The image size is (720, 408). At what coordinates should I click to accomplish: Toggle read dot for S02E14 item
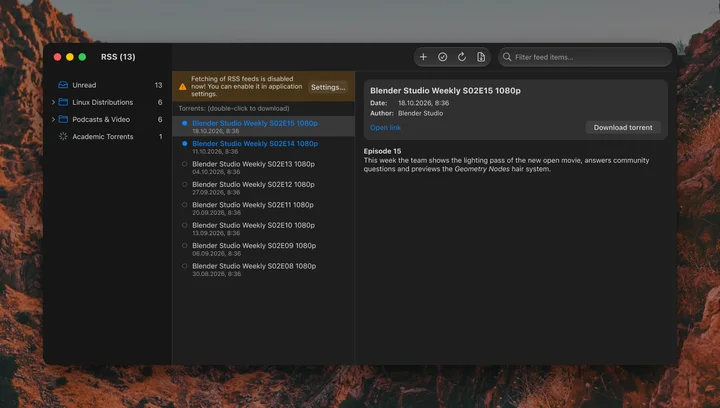185,144
